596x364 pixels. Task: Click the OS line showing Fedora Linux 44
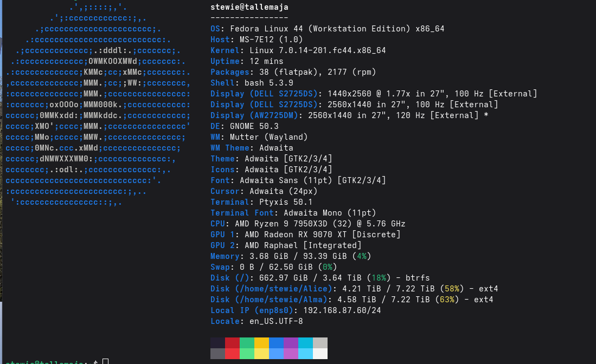(327, 29)
